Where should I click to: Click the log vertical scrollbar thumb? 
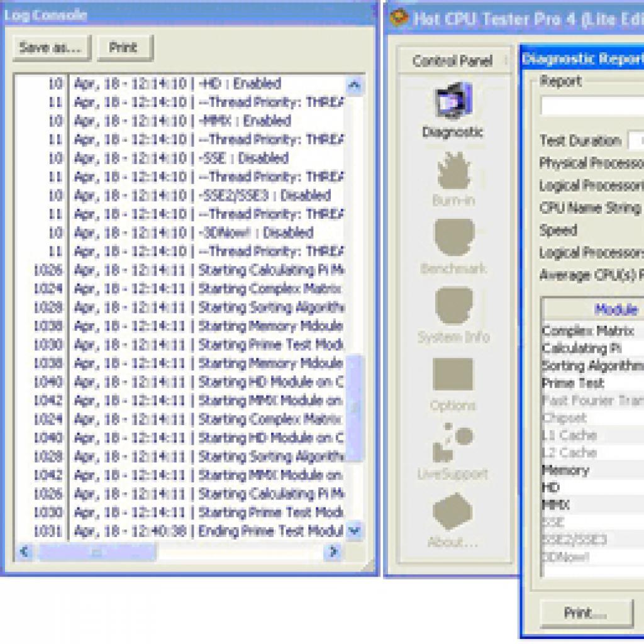pyautogui.click(x=354, y=408)
